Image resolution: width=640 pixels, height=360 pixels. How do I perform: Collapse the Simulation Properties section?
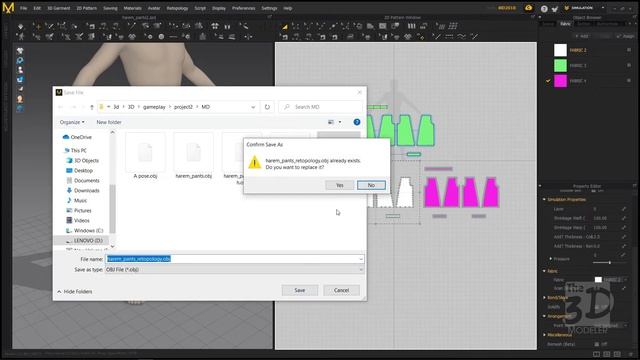[544, 200]
